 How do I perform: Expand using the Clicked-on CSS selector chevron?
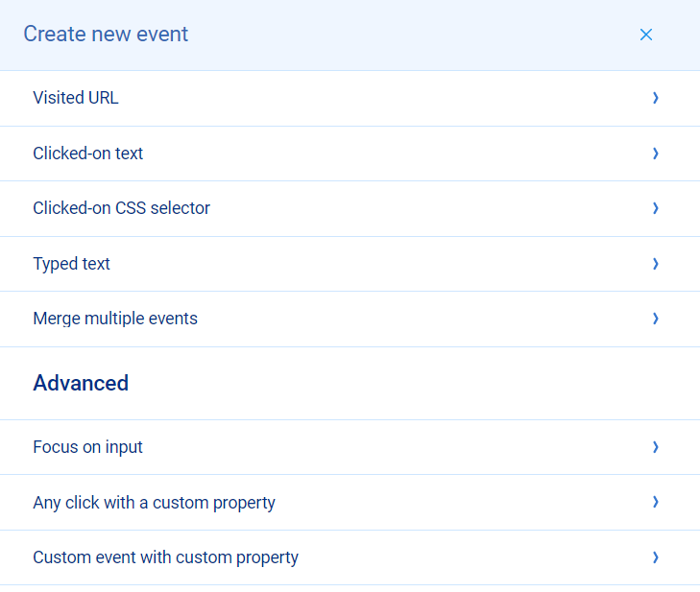[x=656, y=208]
